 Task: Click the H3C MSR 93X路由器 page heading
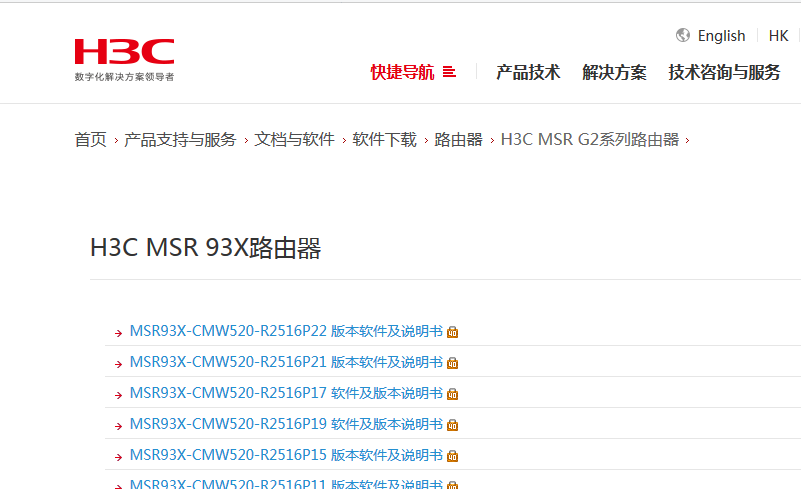pyautogui.click(x=205, y=248)
